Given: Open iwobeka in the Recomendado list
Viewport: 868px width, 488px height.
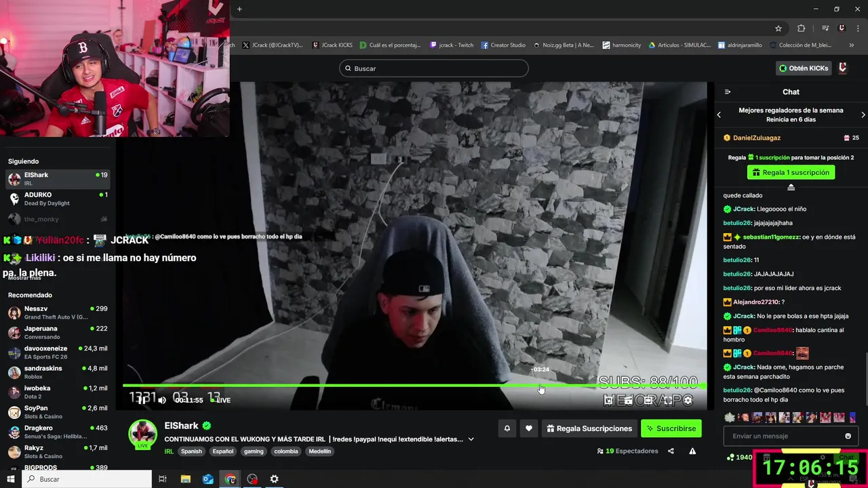Looking at the screenshot, I should 58,392.
